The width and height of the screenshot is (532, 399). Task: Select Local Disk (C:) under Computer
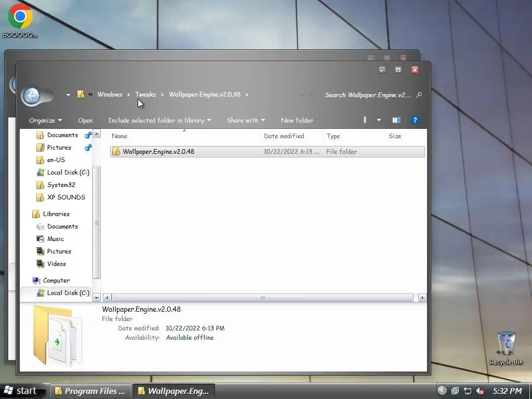pos(68,293)
